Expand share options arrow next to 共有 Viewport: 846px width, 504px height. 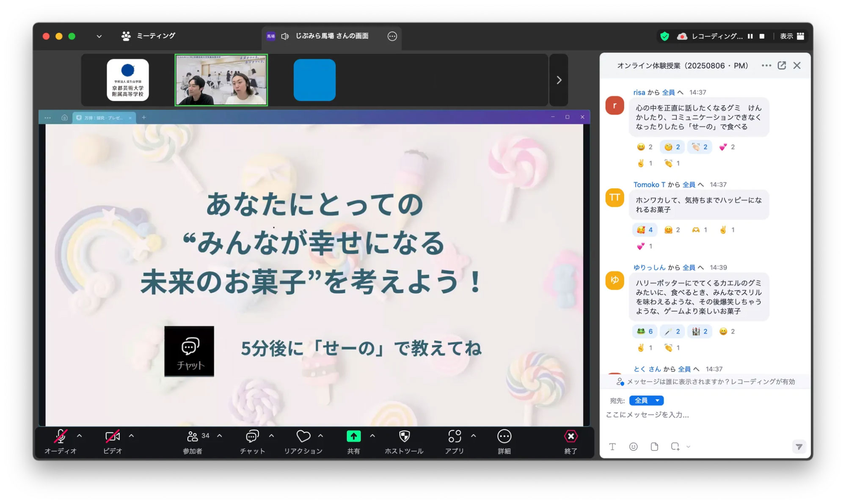pyautogui.click(x=372, y=435)
